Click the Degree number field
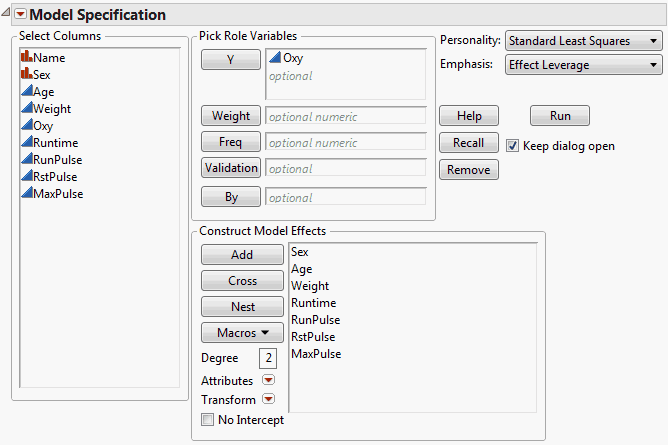The image size is (668, 445). point(268,358)
